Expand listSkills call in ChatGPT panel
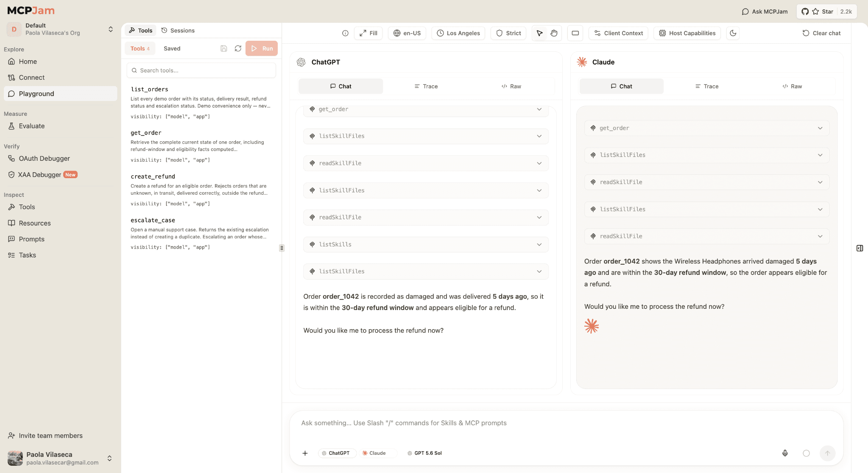868x473 pixels. (426, 244)
